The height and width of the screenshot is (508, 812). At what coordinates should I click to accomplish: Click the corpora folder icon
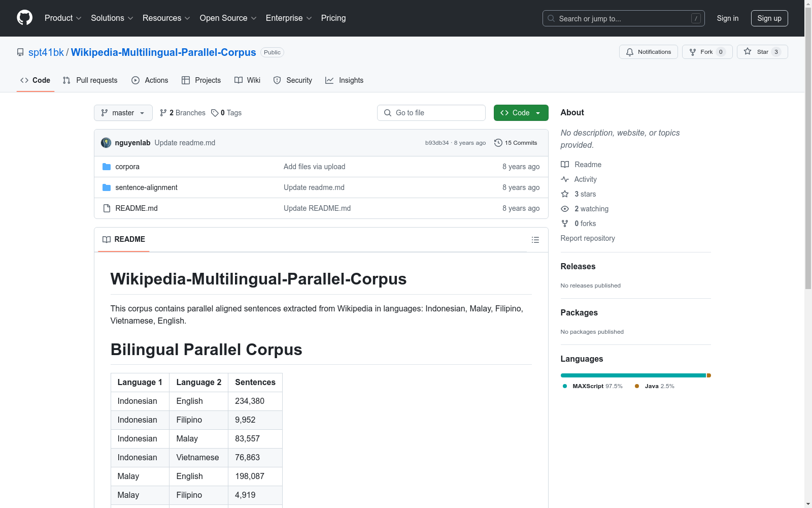coord(107,167)
